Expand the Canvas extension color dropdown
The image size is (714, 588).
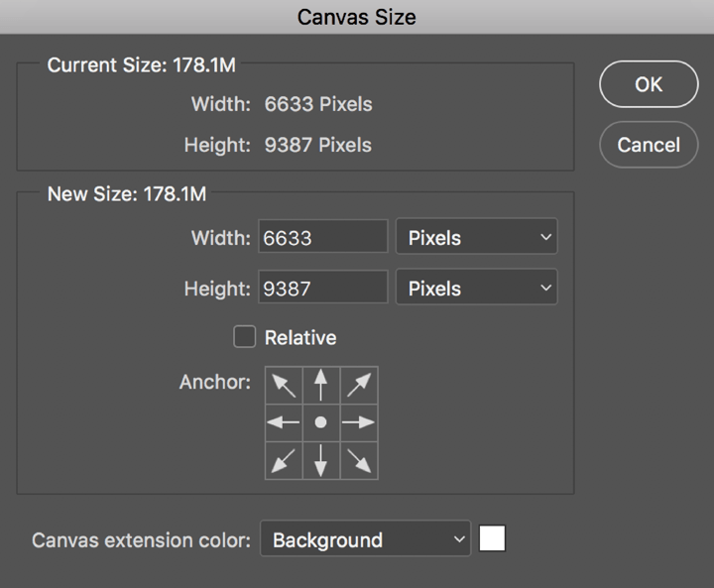pos(365,540)
